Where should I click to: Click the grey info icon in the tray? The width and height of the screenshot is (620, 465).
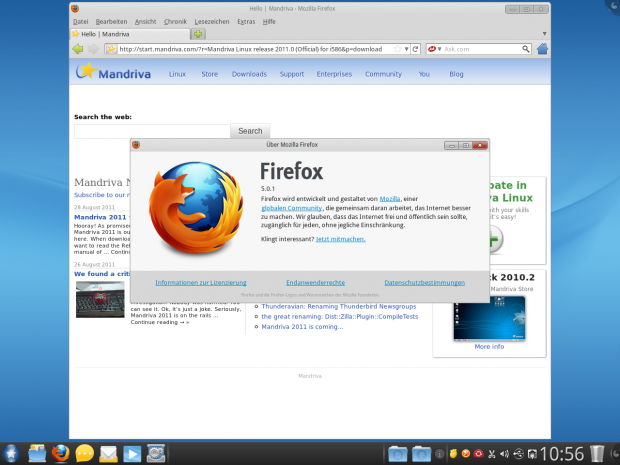pos(439,454)
